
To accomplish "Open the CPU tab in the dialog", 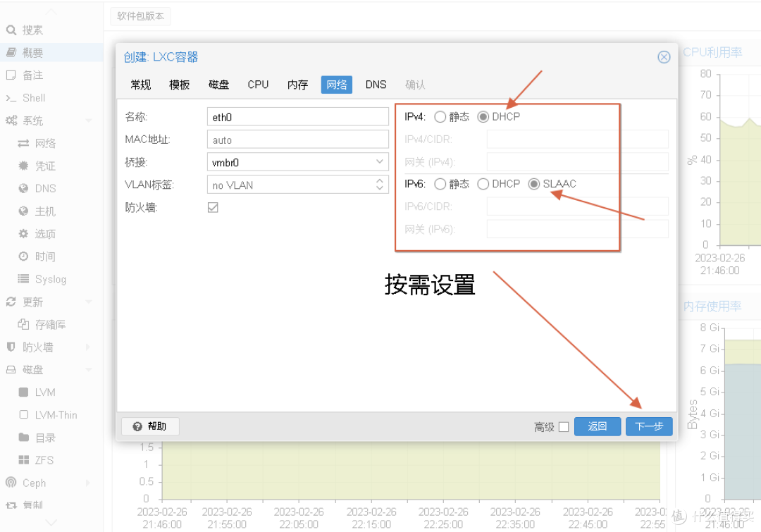I will [258, 84].
